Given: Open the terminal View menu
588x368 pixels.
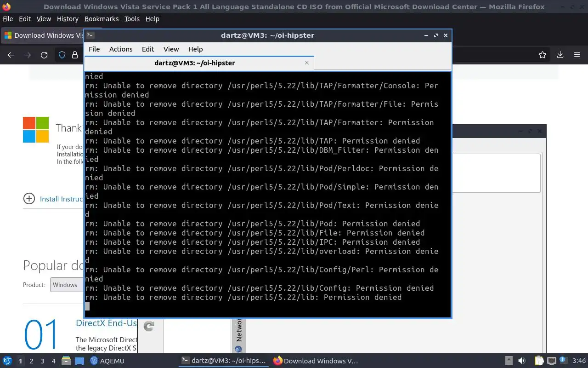Looking at the screenshot, I should point(171,49).
